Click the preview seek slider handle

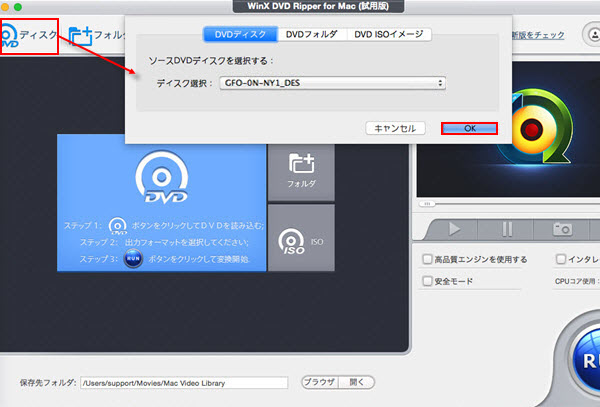click(427, 204)
